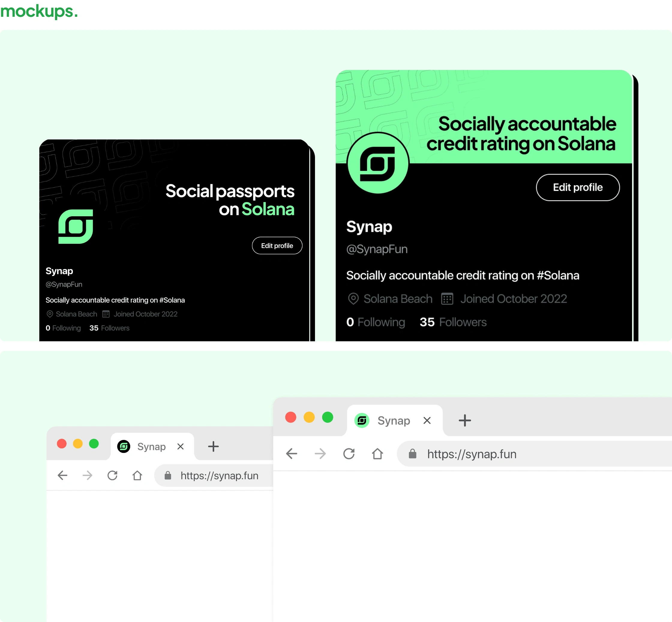Viewport: 672px width, 622px height.
Task: Click the lock icon in the left browser address bar
Action: 168,476
